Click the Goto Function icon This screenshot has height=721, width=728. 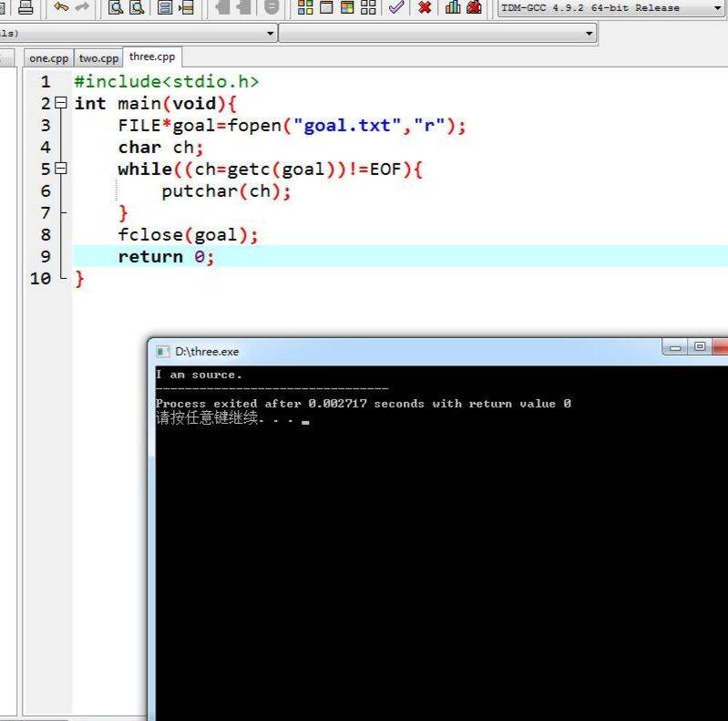[x=164, y=7]
